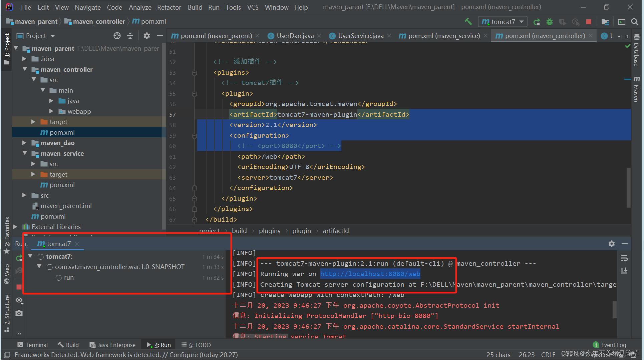Open the Terminal tool window

[x=32, y=345]
